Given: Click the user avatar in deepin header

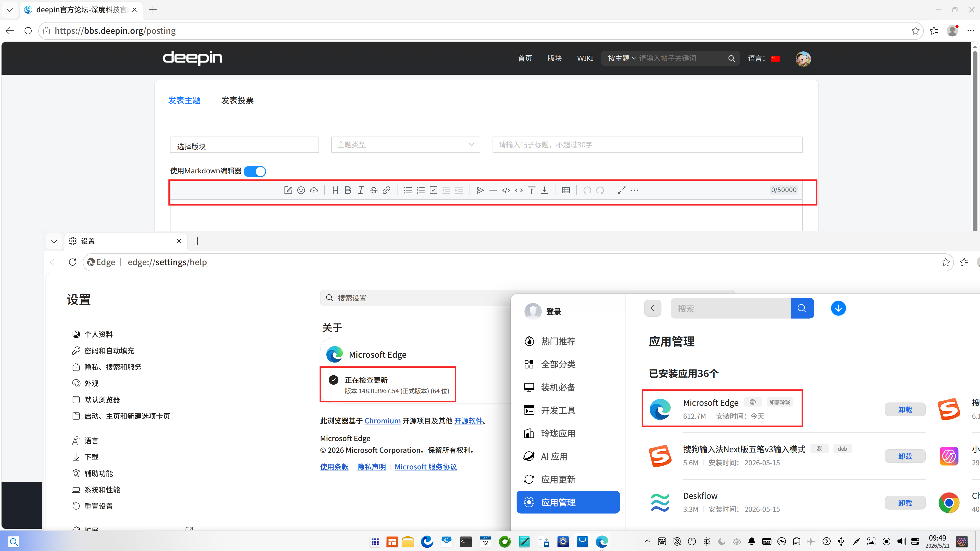Looking at the screenshot, I should coord(803,59).
